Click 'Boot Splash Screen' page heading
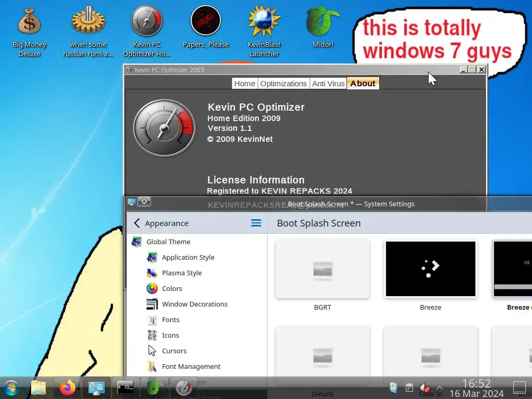 click(x=318, y=223)
